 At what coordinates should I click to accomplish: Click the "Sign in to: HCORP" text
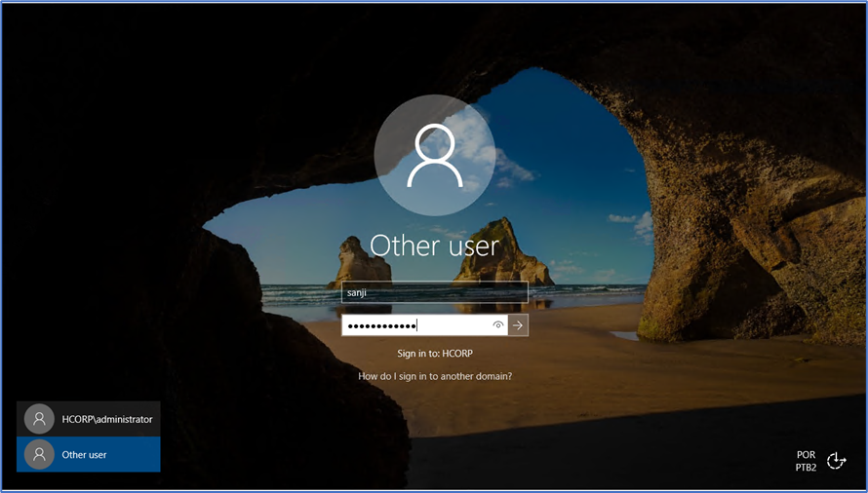[x=435, y=354]
